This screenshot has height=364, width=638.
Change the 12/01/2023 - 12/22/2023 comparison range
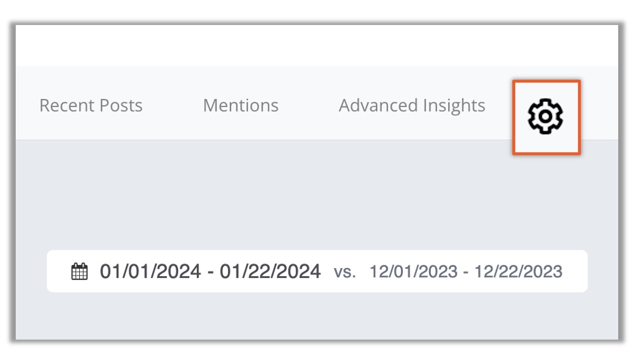[x=466, y=272]
